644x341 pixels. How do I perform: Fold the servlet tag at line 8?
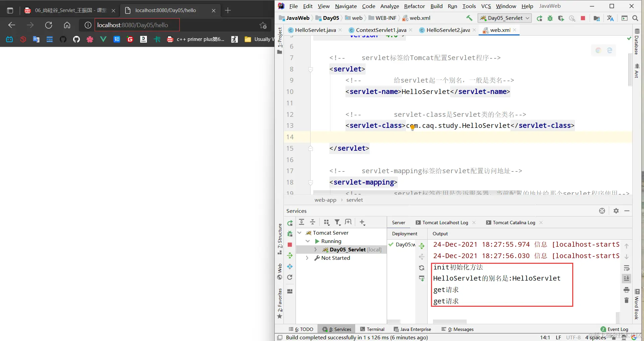click(x=311, y=69)
